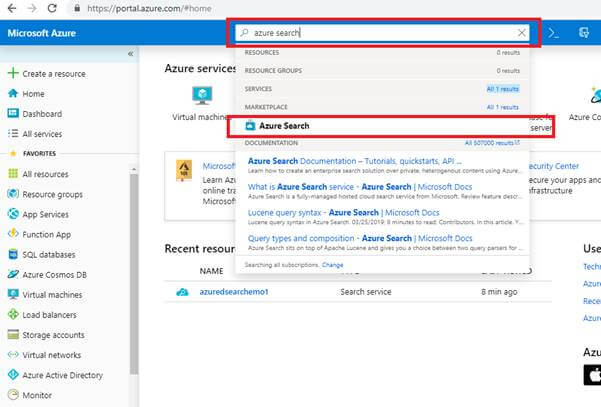Open Cloud Shell from the top bar
This screenshot has height=407, width=601.
pos(553,33)
